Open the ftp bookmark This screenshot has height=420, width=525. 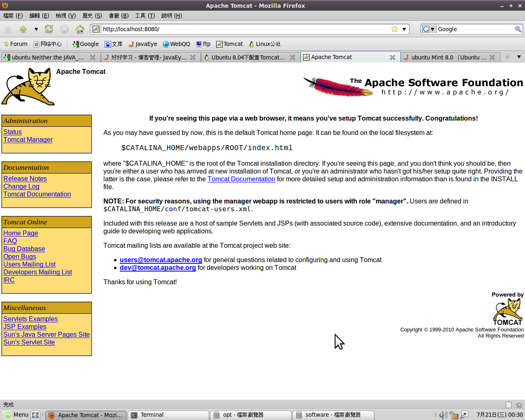click(x=203, y=44)
